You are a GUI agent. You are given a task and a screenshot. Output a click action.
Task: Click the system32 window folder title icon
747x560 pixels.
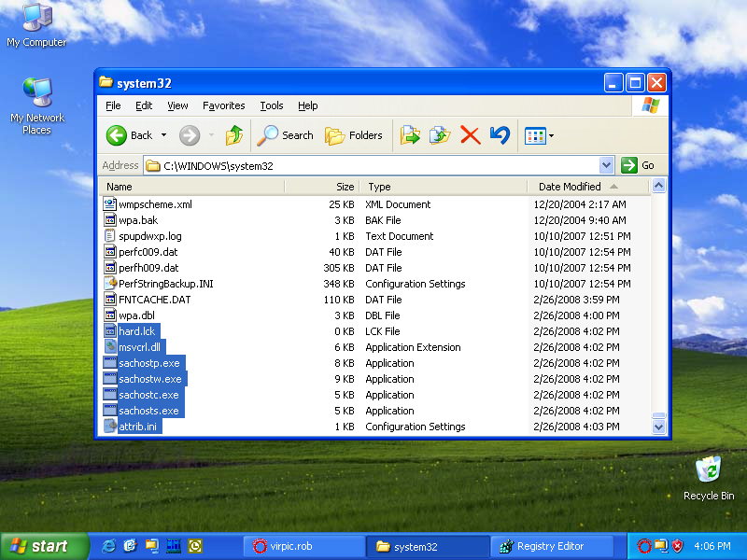[x=106, y=82]
